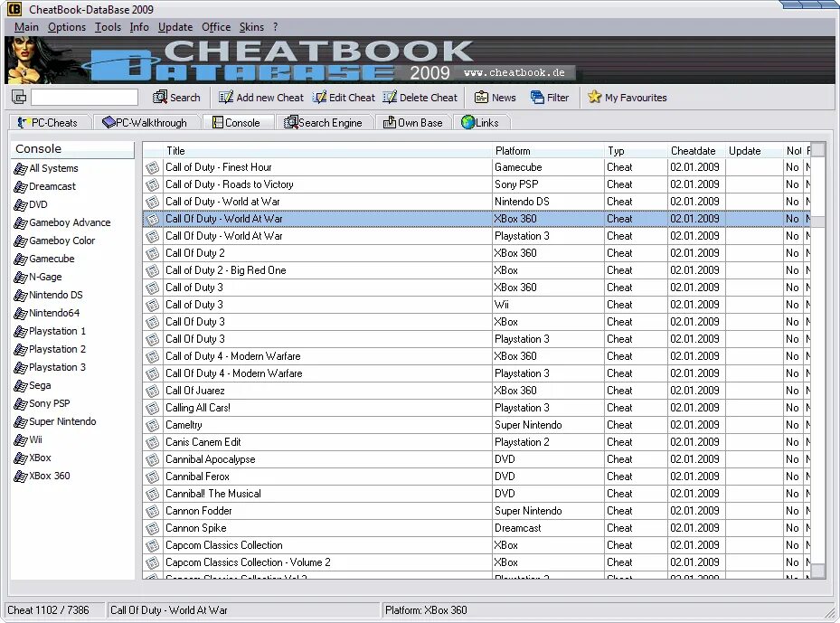Select N-Gage in console list
The width and height of the screenshot is (840, 623).
tap(37, 277)
